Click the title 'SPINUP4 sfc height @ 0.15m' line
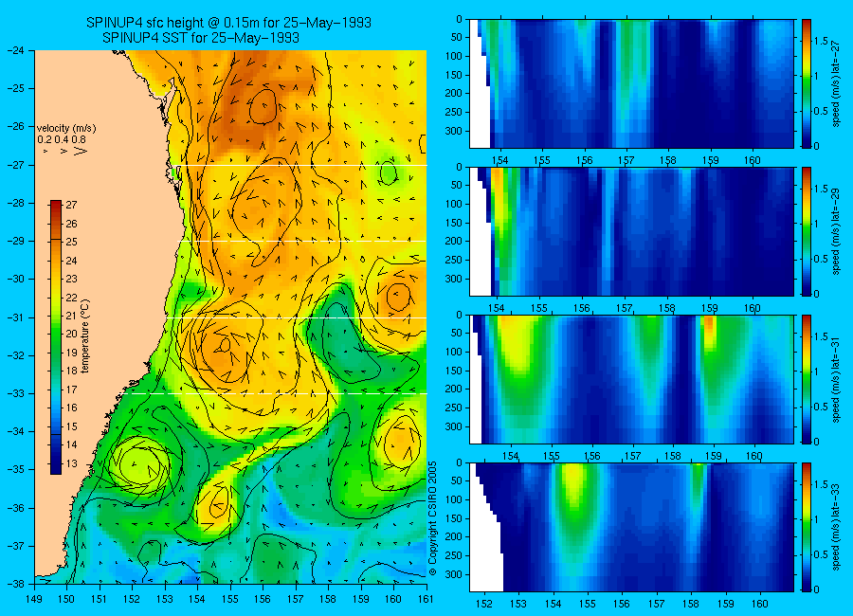This screenshot has height=616, width=853. tap(228, 23)
